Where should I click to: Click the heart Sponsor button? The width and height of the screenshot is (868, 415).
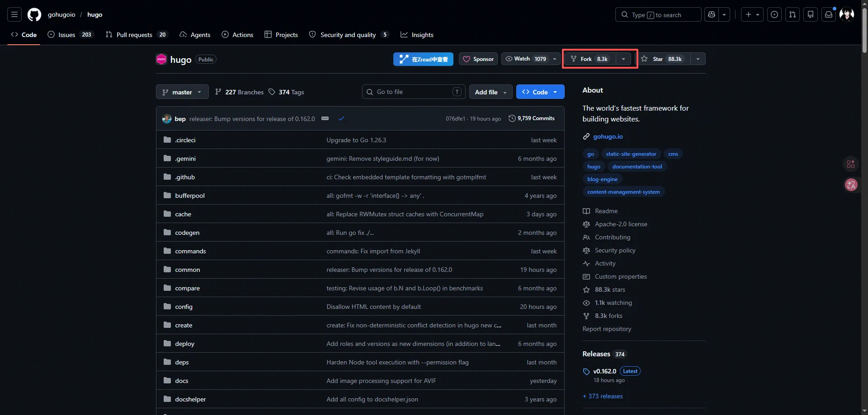tap(478, 59)
